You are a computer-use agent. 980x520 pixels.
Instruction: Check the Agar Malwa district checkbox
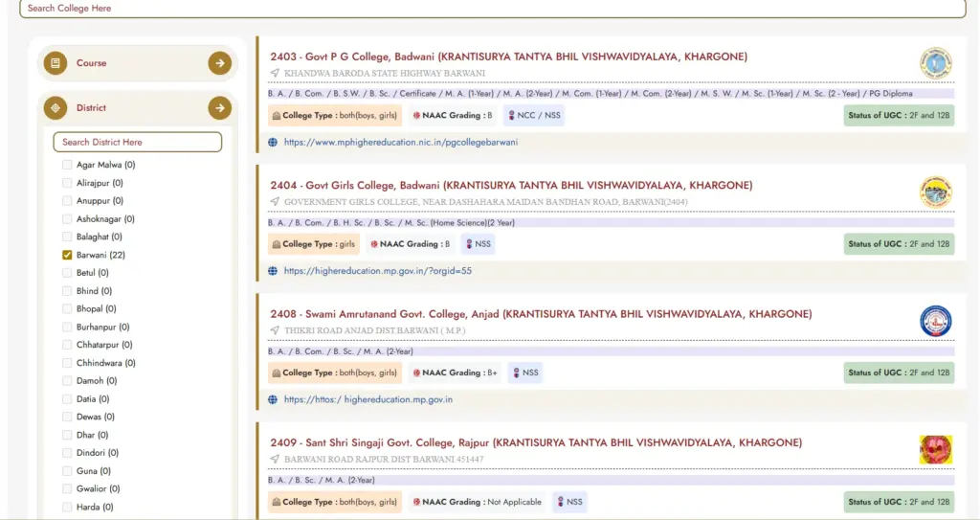point(67,165)
